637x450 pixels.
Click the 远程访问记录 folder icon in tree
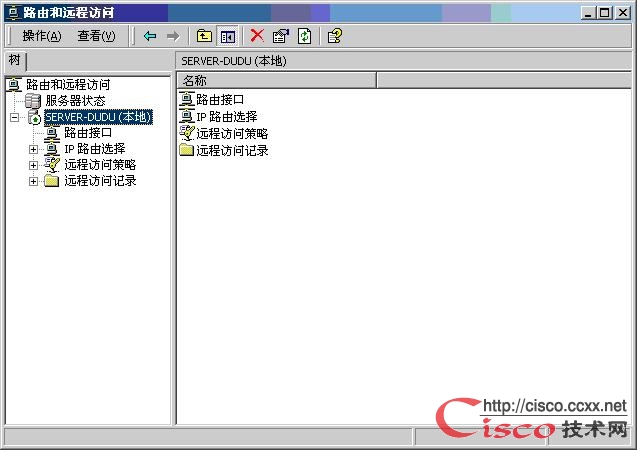coord(52,181)
